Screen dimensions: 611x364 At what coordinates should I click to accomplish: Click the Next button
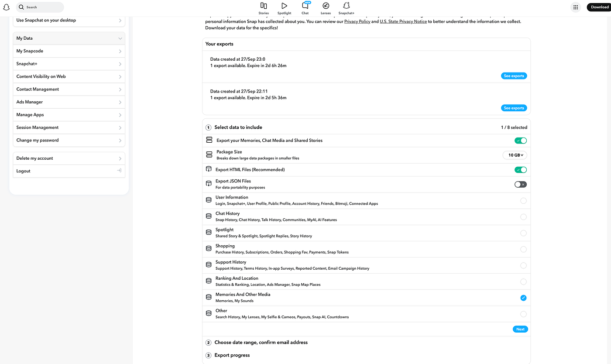click(520, 329)
